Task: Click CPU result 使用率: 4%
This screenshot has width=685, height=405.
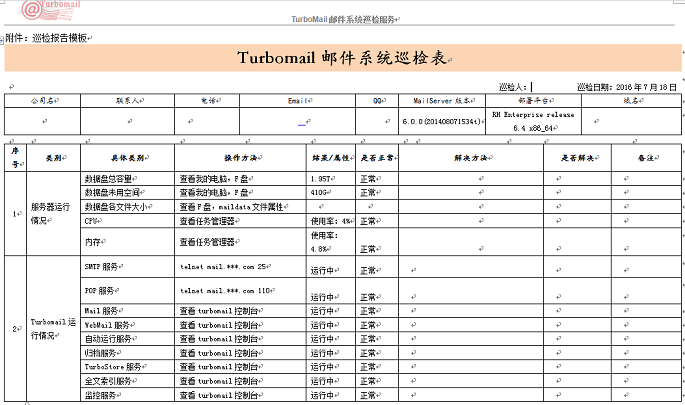Action: (x=331, y=221)
